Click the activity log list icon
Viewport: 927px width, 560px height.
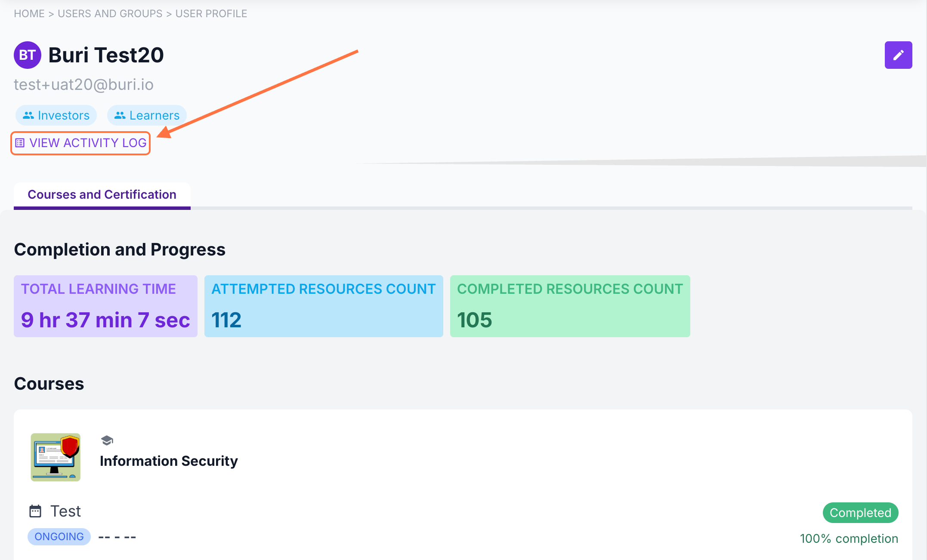point(20,143)
